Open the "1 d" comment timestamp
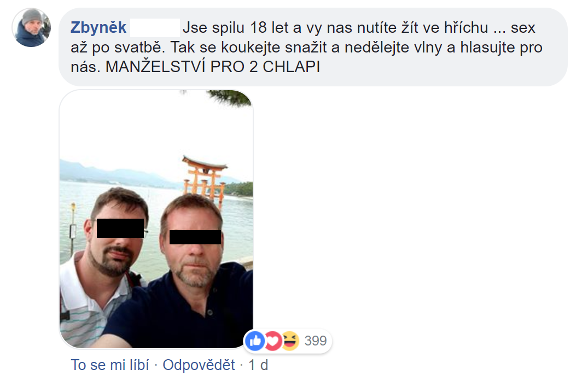Viewport: 588px width, 381px height. point(258,365)
